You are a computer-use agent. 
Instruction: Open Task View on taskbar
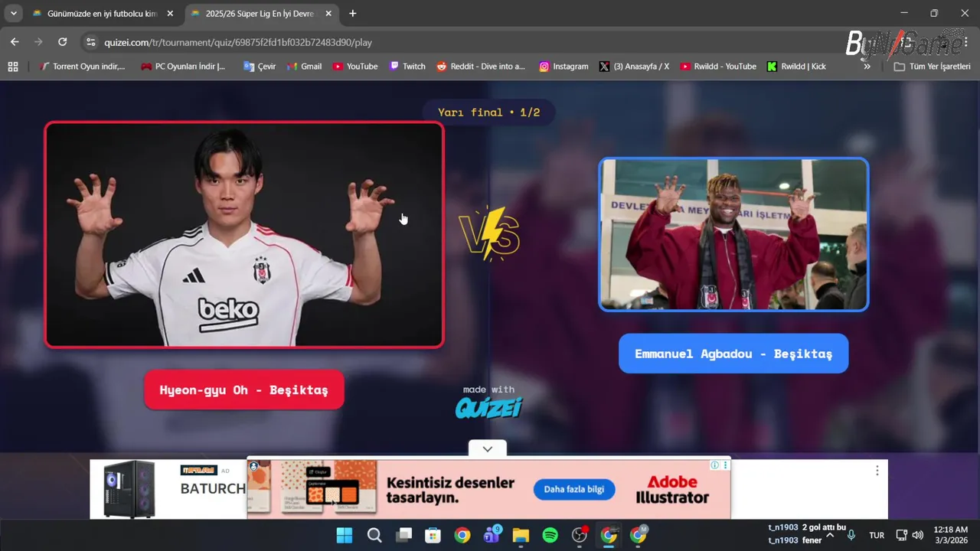pos(403,536)
